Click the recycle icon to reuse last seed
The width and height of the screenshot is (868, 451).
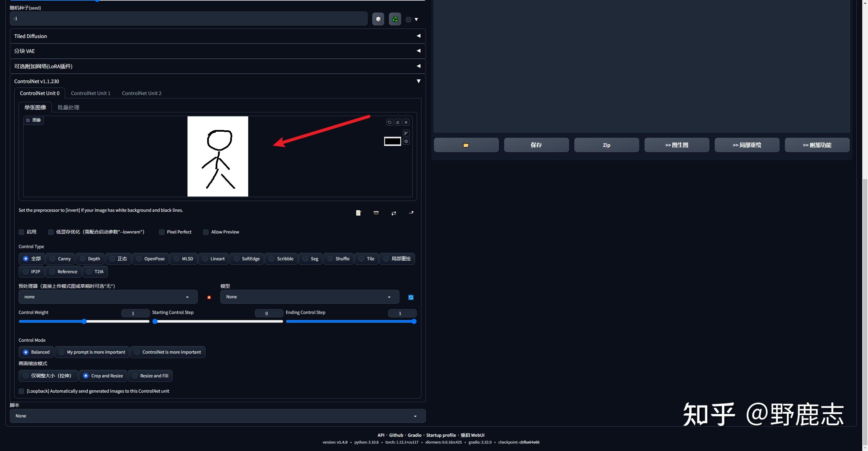coord(394,19)
